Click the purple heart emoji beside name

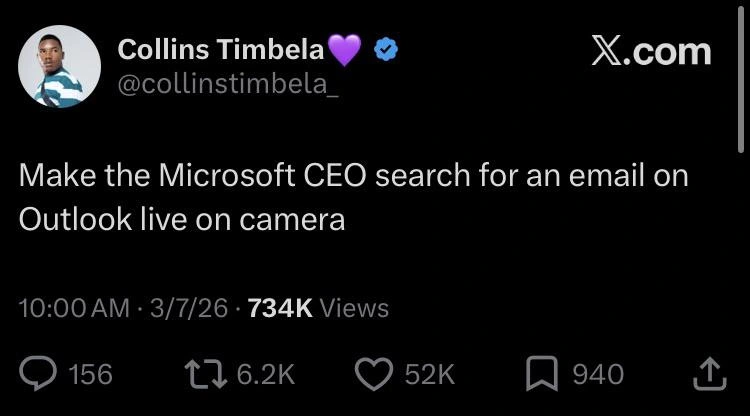click(x=345, y=49)
